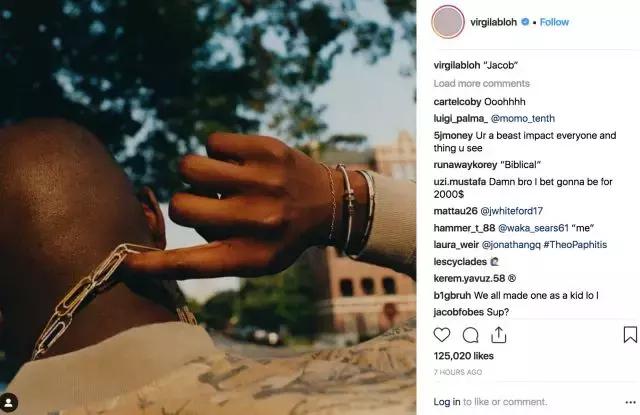Viewport: 640px width, 415px height.
Task: Visit the cartelcoby commenter profile
Action: [457, 102]
